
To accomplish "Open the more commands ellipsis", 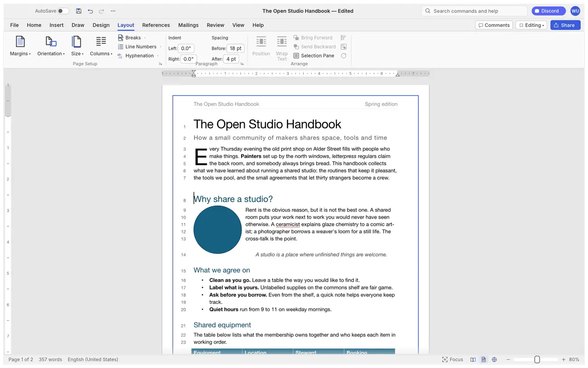I will click(113, 11).
